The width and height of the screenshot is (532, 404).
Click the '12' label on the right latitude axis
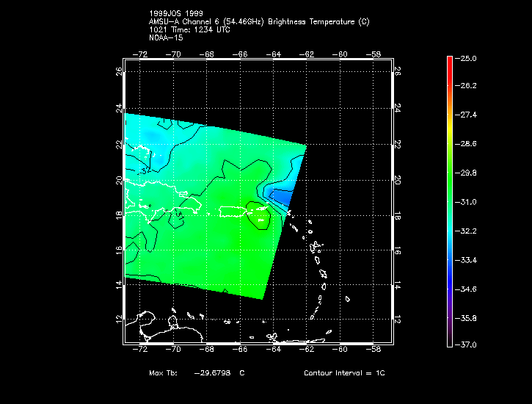tap(398, 320)
